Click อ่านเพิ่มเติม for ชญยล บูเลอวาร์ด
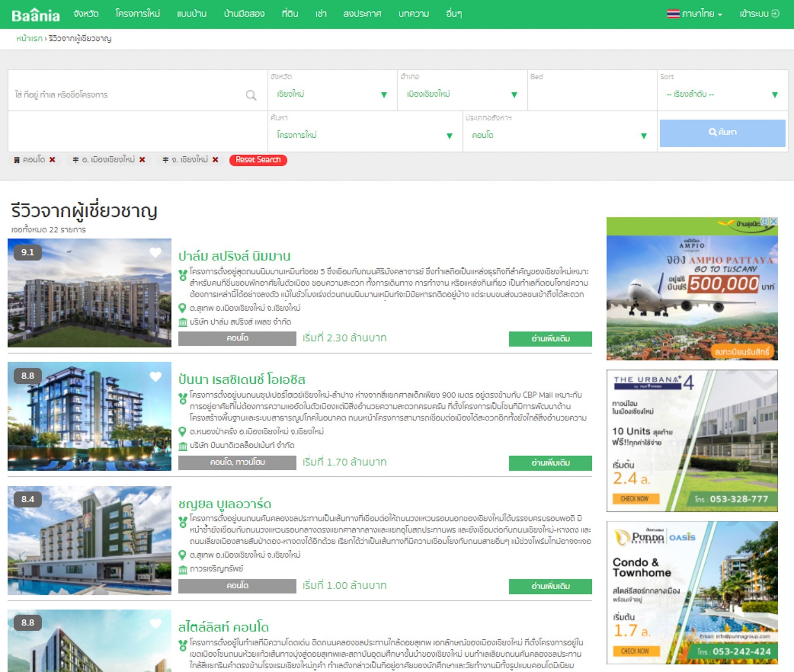Screen dimensions: 794x672 pyautogui.click(x=550, y=586)
